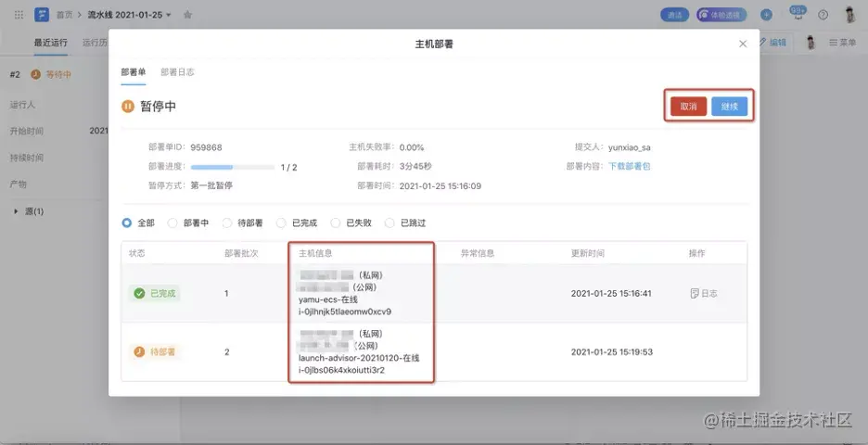868x445 pixels.
Task: Click member avatar next to 编辑
Action: point(811,43)
